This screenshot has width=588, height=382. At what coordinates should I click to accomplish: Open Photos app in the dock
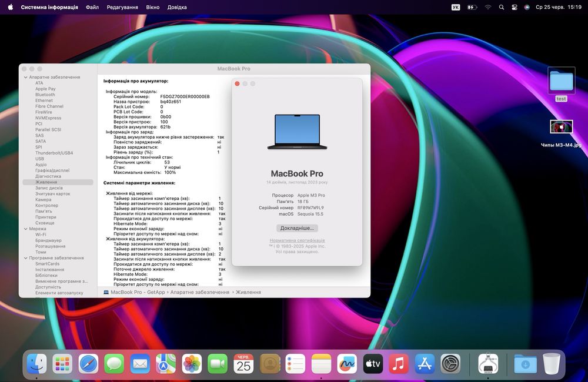click(x=192, y=363)
